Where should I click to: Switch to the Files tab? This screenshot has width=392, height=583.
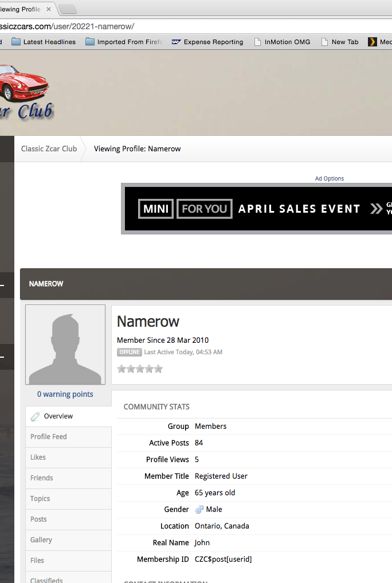pyautogui.click(x=68, y=560)
